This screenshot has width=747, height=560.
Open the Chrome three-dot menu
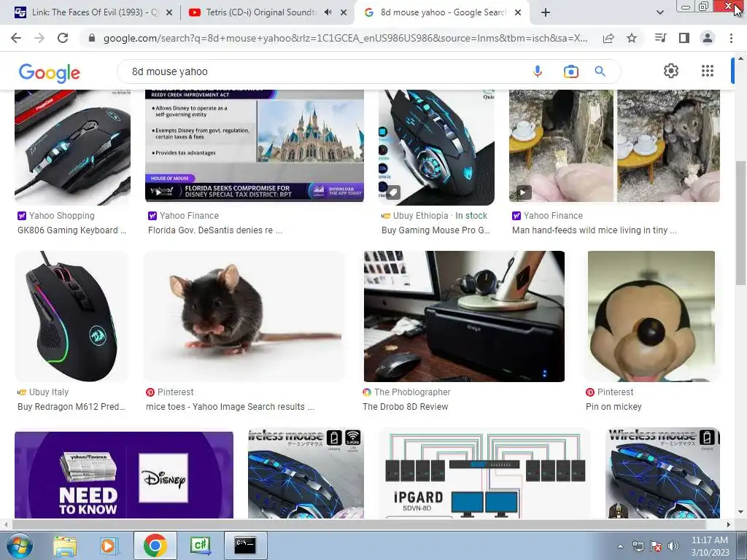(731, 38)
